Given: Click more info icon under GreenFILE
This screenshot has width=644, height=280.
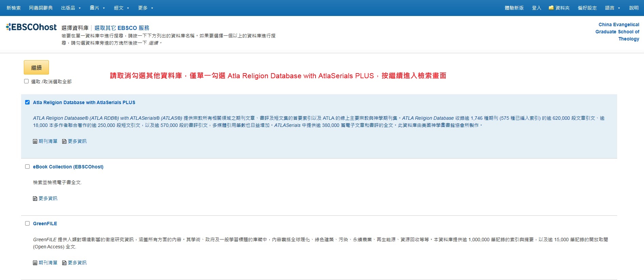Looking at the screenshot, I should click(64, 263).
